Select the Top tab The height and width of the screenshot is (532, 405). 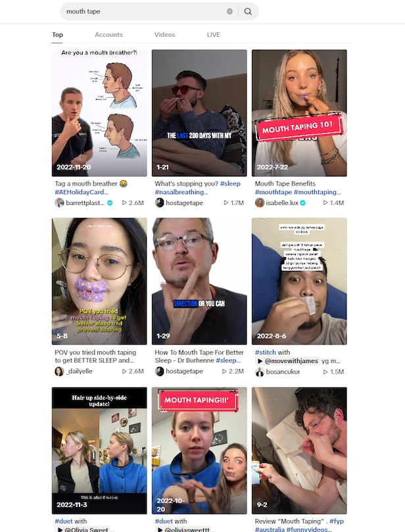pyautogui.click(x=57, y=35)
